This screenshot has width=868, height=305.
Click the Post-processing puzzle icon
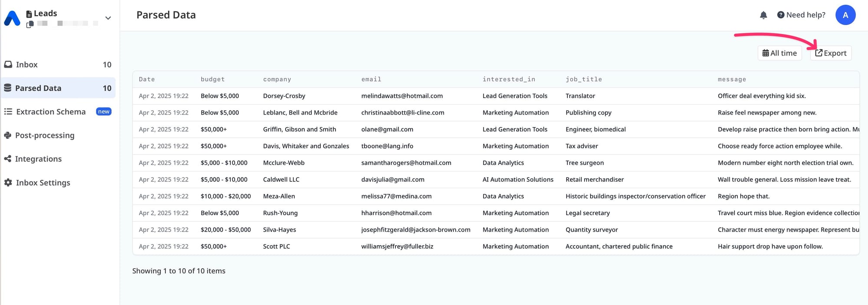[x=8, y=135]
